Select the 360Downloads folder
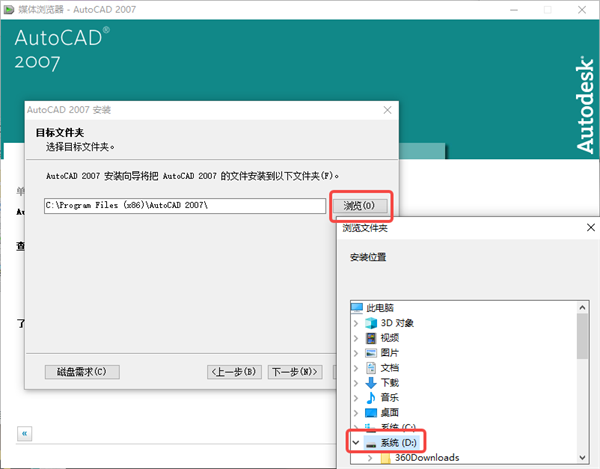The height and width of the screenshot is (469, 600). click(427, 458)
